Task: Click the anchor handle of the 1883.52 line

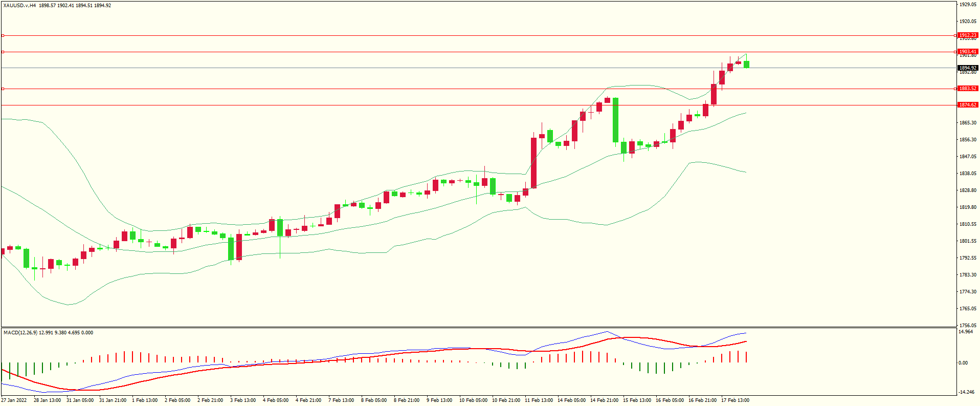Action: [x=3, y=89]
